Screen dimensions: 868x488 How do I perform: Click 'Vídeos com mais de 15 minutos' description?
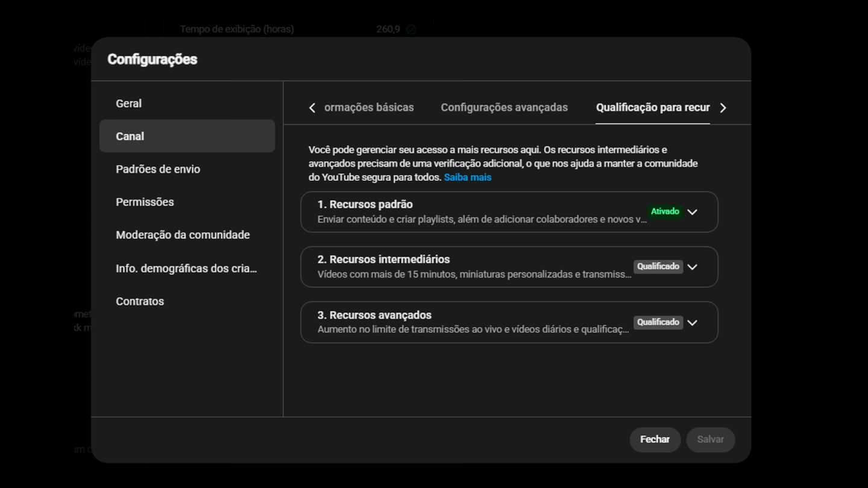point(474,274)
